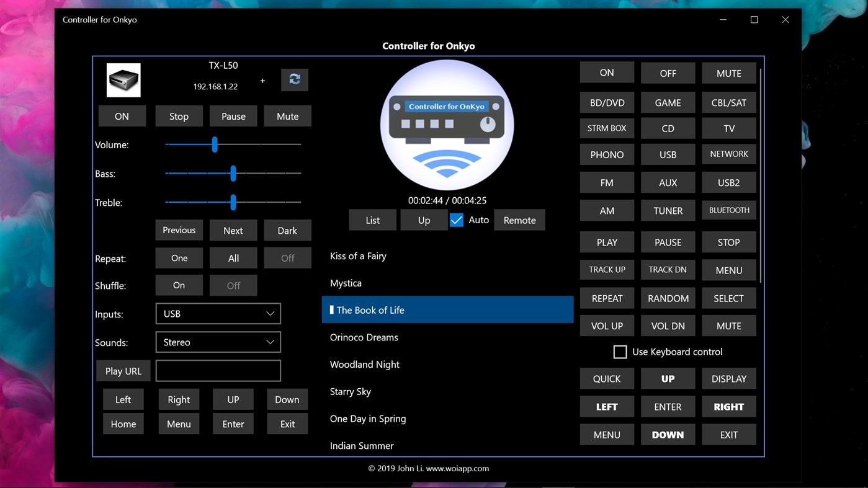Turn Shuffle On
868x488 pixels.
(179, 285)
